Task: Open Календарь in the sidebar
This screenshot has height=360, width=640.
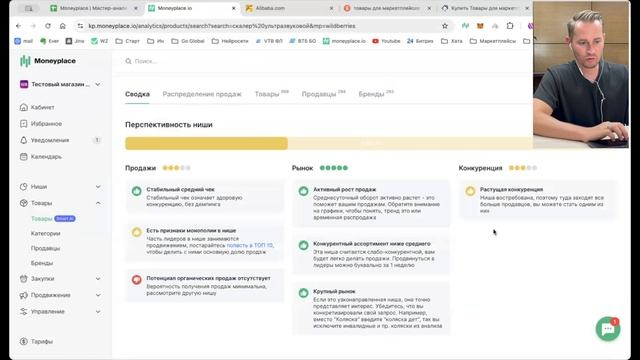Action: [x=46, y=157]
